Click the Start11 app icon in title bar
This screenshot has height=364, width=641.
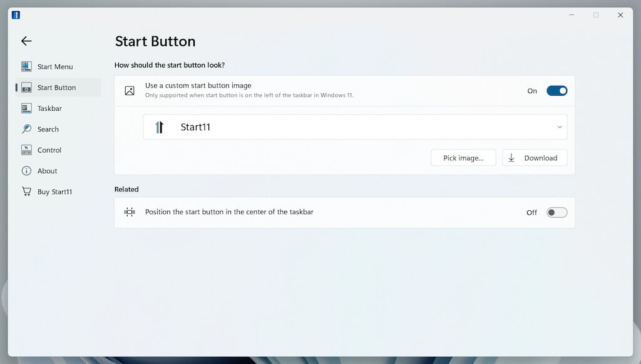[16, 15]
